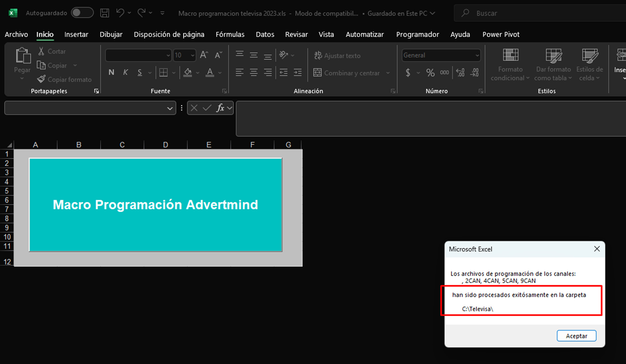Expand the Combinar y centrar arrow
Screen dimensions: 626x364
pos(388,73)
